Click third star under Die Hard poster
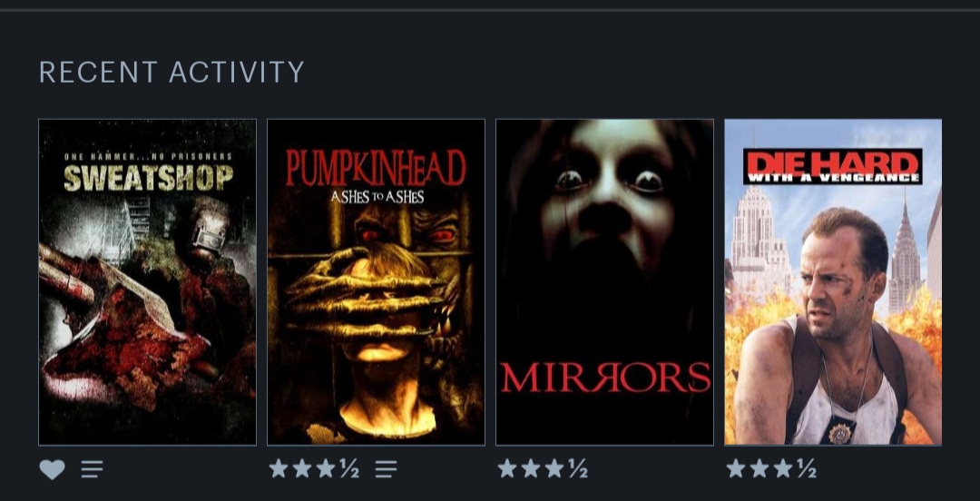The height and width of the screenshot is (501, 980). [x=783, y=467]
